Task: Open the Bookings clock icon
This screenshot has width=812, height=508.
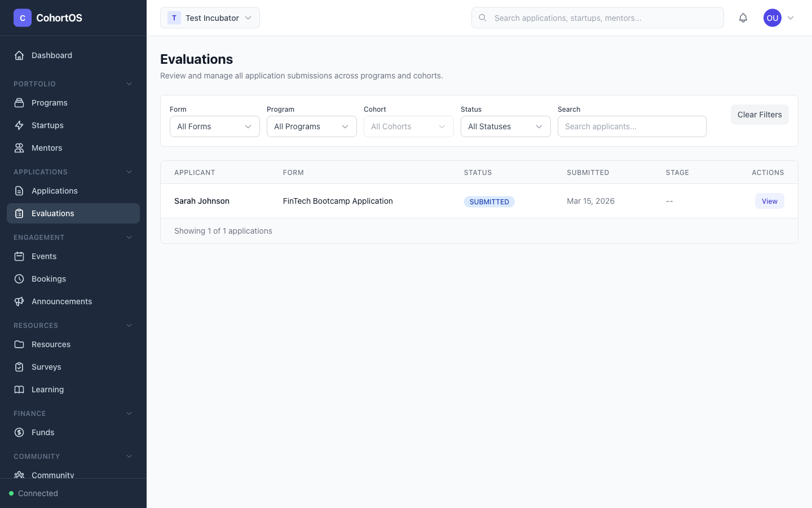Action: click(x=19, y=279)
